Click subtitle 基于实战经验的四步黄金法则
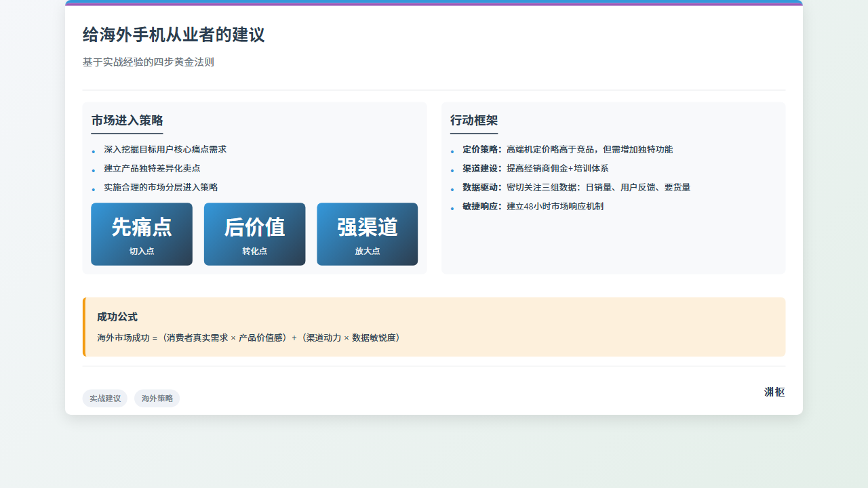Screen dimensions: 868x488 click(x=149, y=62)
